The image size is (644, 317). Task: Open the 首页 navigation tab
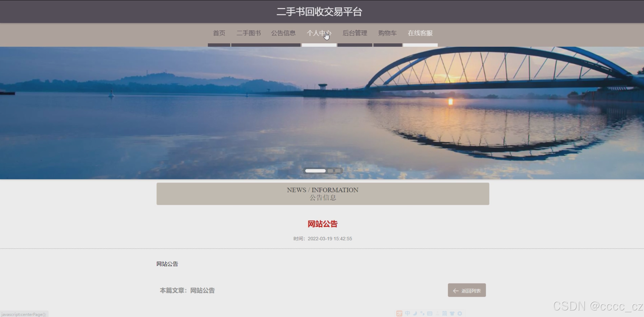[x=219, y=33]
